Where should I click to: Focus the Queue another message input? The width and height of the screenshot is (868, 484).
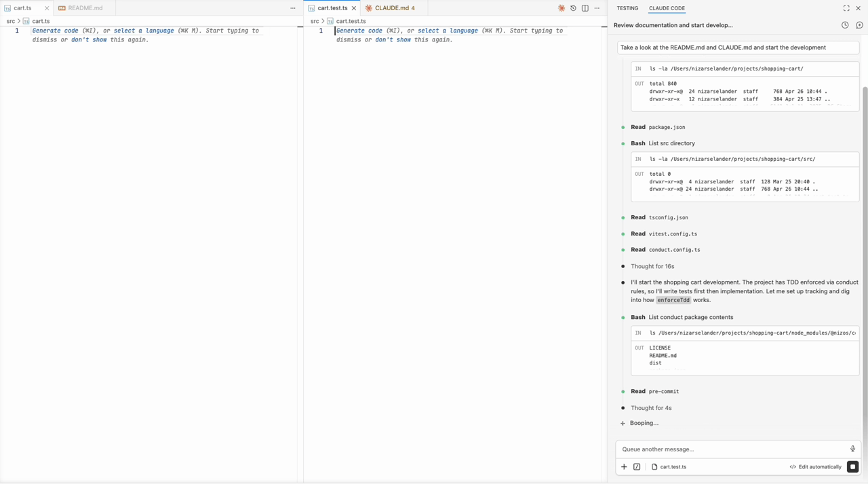(x=732, y=449)
